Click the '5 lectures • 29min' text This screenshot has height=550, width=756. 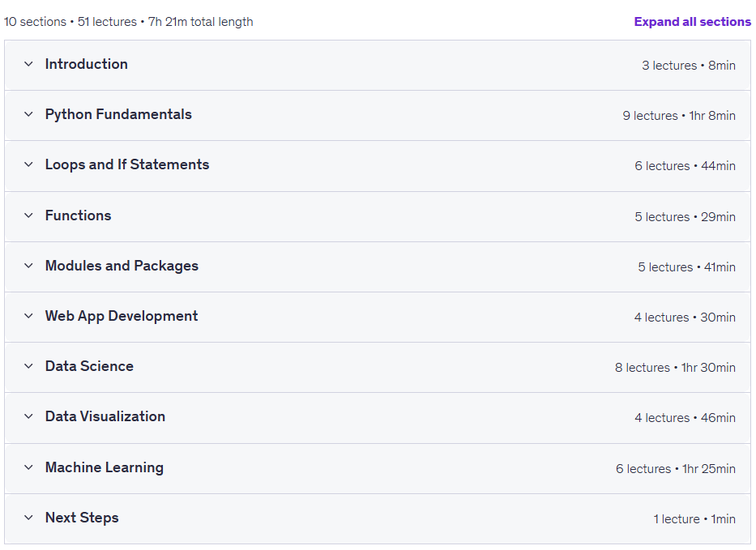[x=686, y=217]
